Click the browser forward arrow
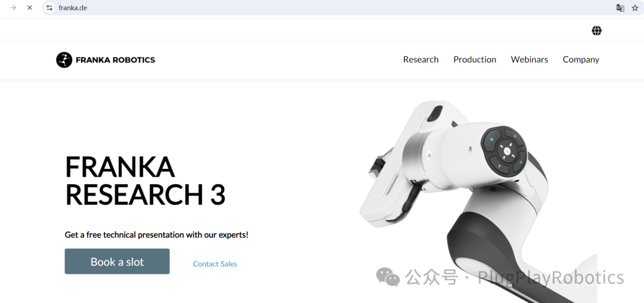This screenshot has width=644, height=303. coord(13,7)
